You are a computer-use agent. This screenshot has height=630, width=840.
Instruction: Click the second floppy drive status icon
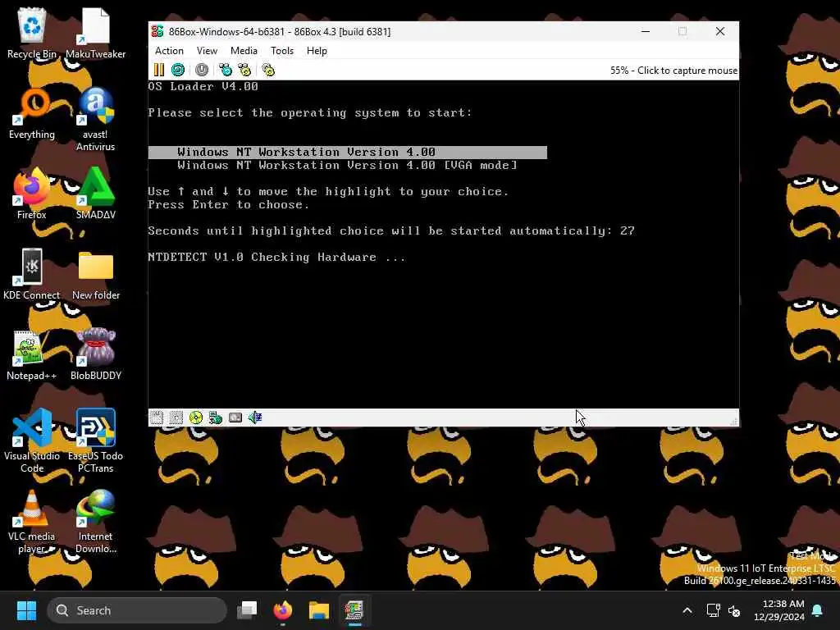(x=176, y=418)
